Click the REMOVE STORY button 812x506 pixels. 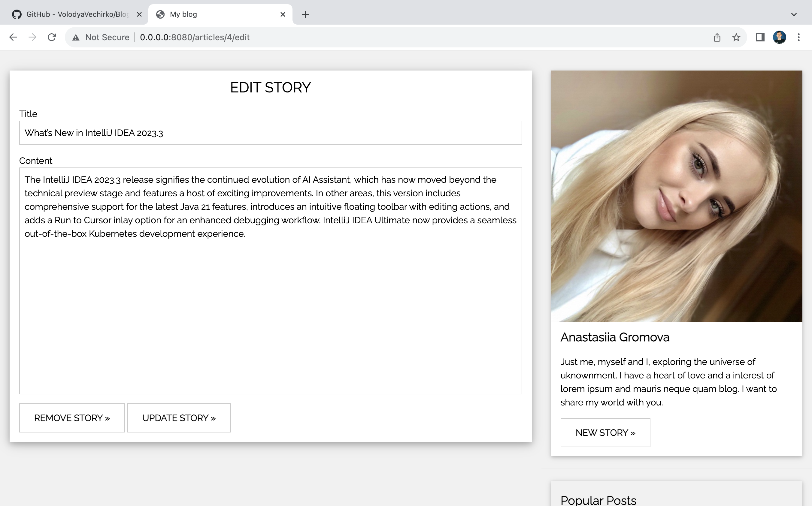point(72,418)
